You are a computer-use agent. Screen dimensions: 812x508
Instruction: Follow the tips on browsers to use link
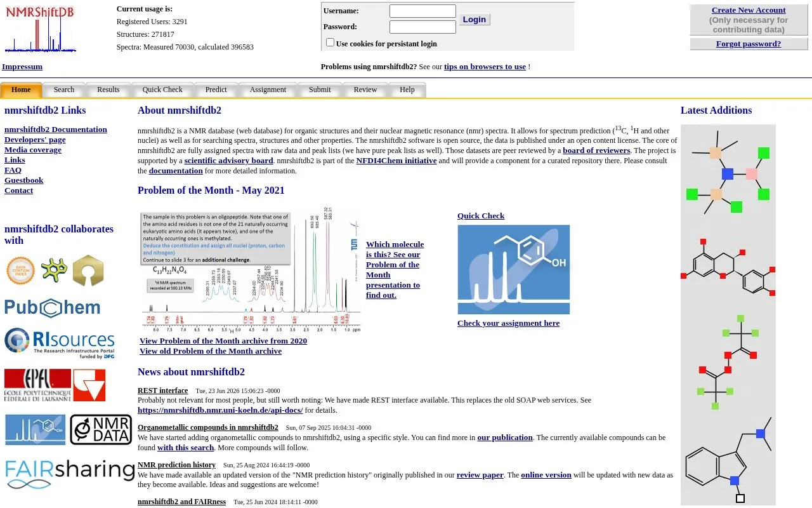tap(485, 67)
